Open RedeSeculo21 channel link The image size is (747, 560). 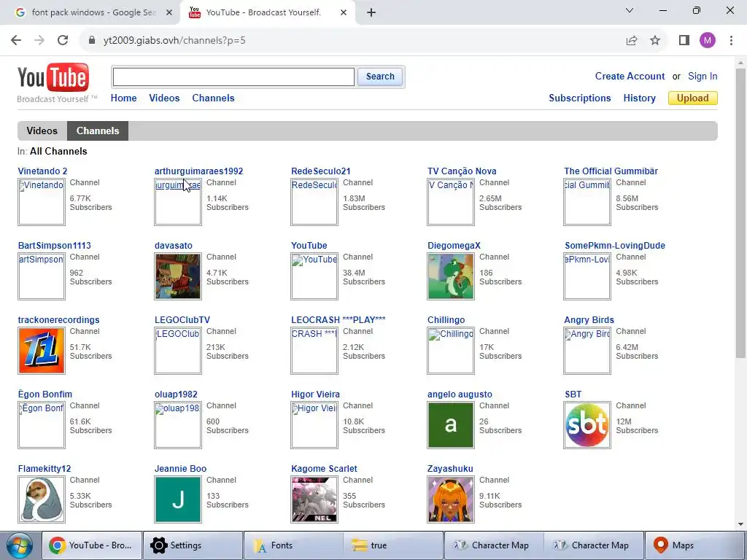(321, 171)
